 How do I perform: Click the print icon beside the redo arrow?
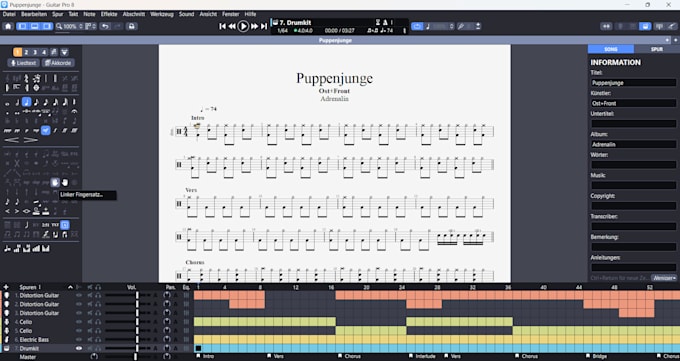click(132, 26)
